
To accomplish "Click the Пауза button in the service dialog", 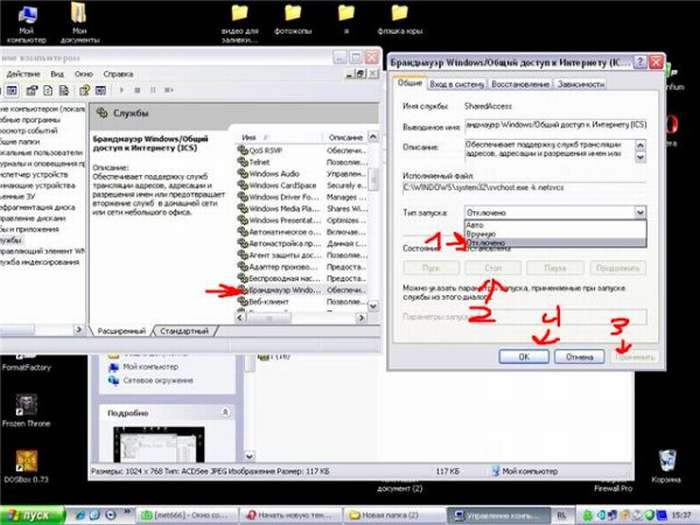I will pyautogui.click(x=555, y=268).
